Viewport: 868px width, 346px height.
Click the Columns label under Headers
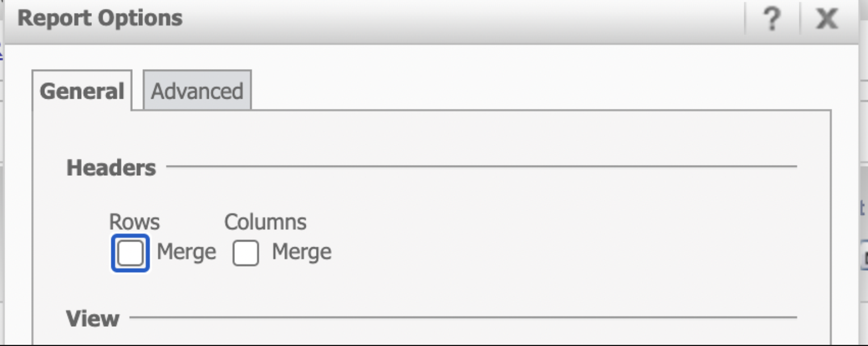(x=266, y=222)
